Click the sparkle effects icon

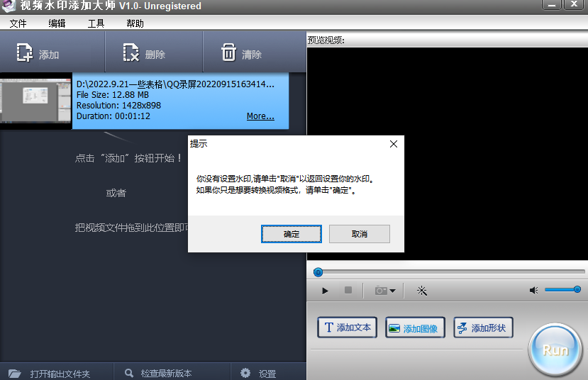tap(422, 291)
